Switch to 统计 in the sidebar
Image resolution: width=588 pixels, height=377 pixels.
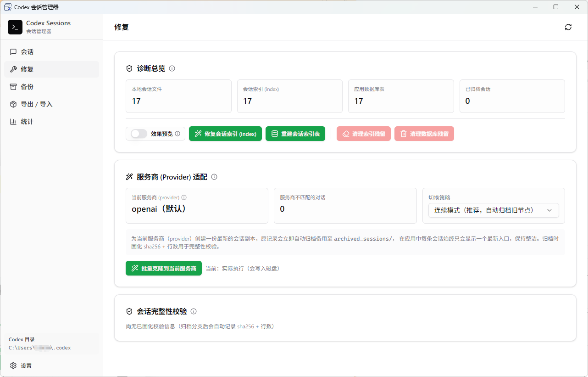(x=51, y=122)
